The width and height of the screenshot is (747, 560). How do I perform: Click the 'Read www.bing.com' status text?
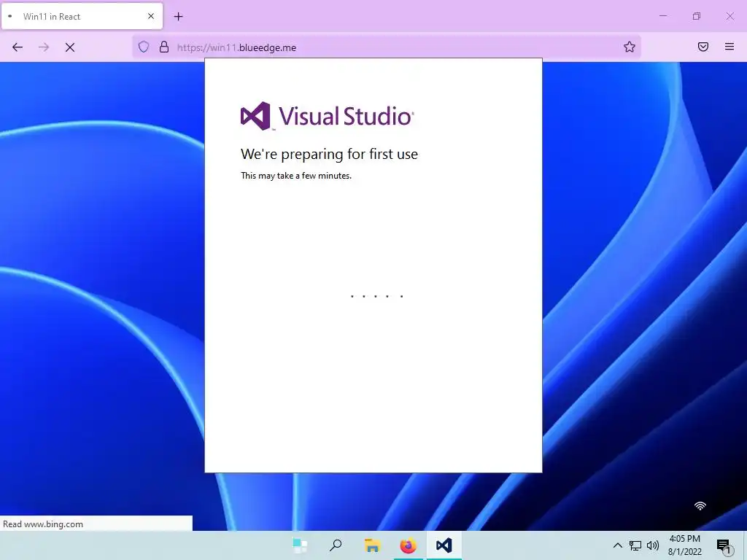coord(43,524)
